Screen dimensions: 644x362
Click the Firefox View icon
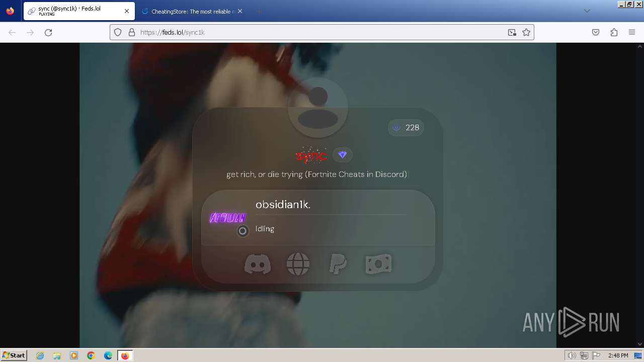(10, 11)
